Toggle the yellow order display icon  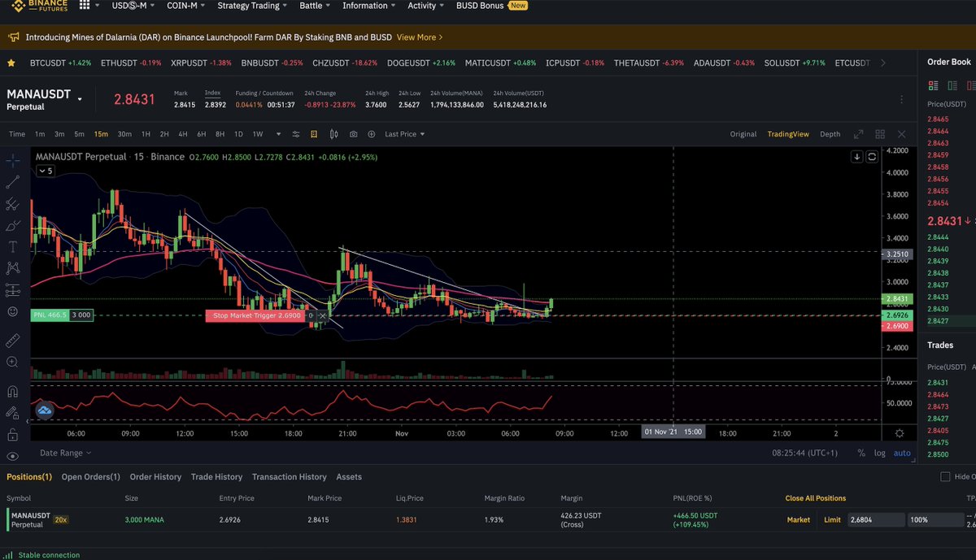(x=314, y=134)
